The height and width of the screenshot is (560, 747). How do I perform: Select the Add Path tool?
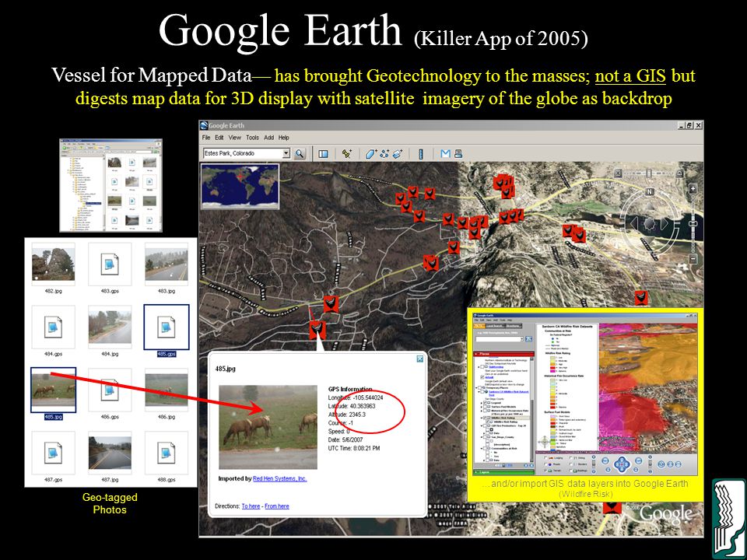tap(384, 153)
